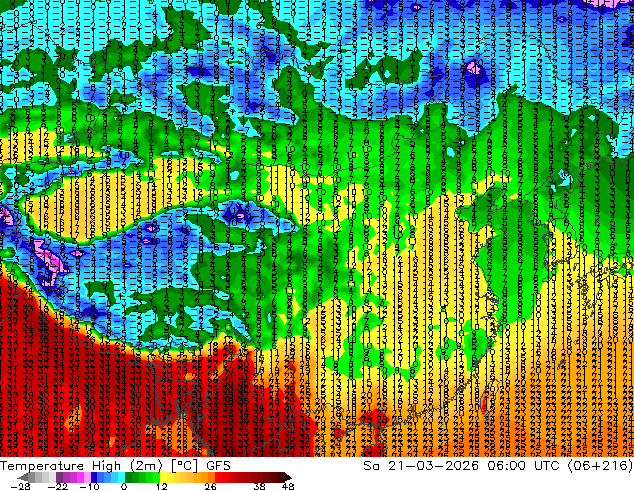The width and height of the screenshot is (634, 490).
Task: Click the '-28' legend label
Action: click(20, 486)
